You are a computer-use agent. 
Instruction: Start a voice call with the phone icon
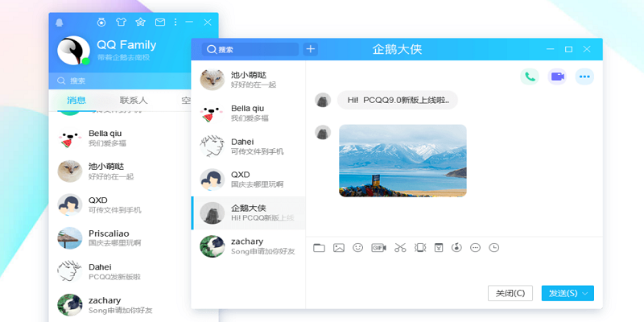[x=529, y=76]
